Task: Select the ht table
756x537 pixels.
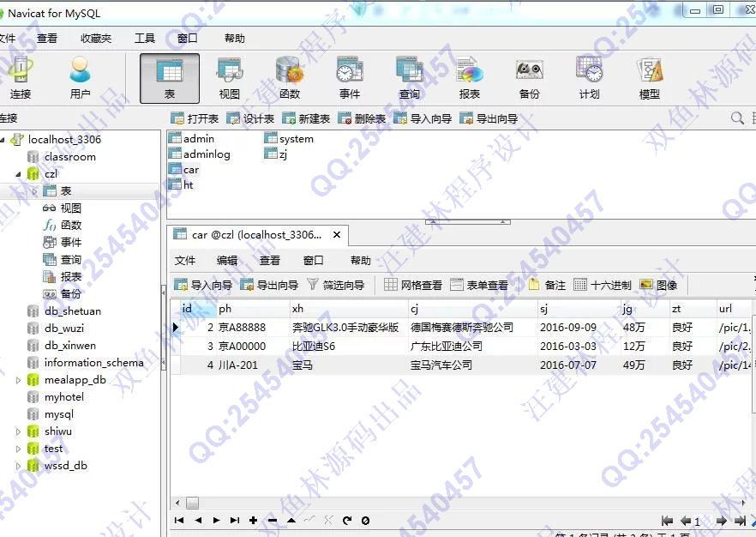Action: [x=182, y=184]
